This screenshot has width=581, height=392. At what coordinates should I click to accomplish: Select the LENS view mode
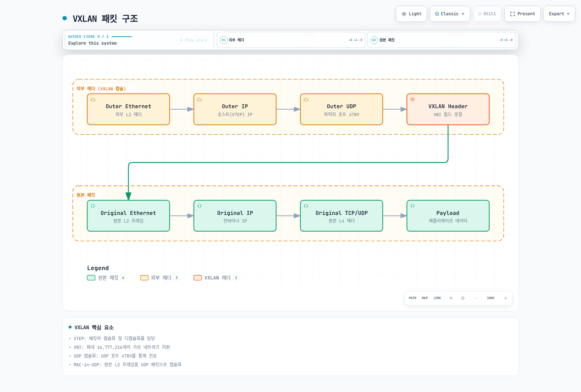[x=437, y=298]
